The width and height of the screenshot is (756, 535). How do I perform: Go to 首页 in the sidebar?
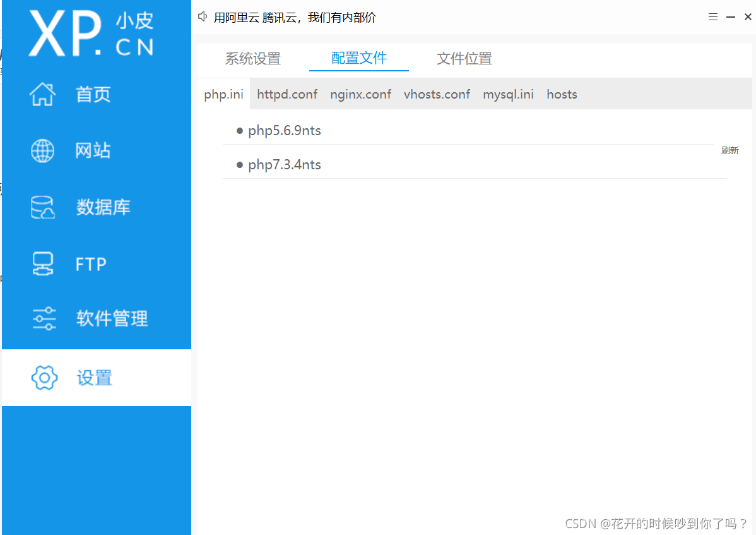[93, 94]
